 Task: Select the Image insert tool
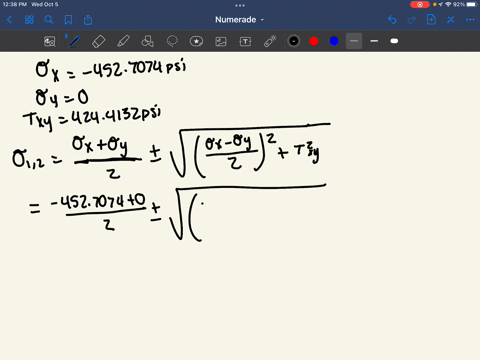(221, 41)
